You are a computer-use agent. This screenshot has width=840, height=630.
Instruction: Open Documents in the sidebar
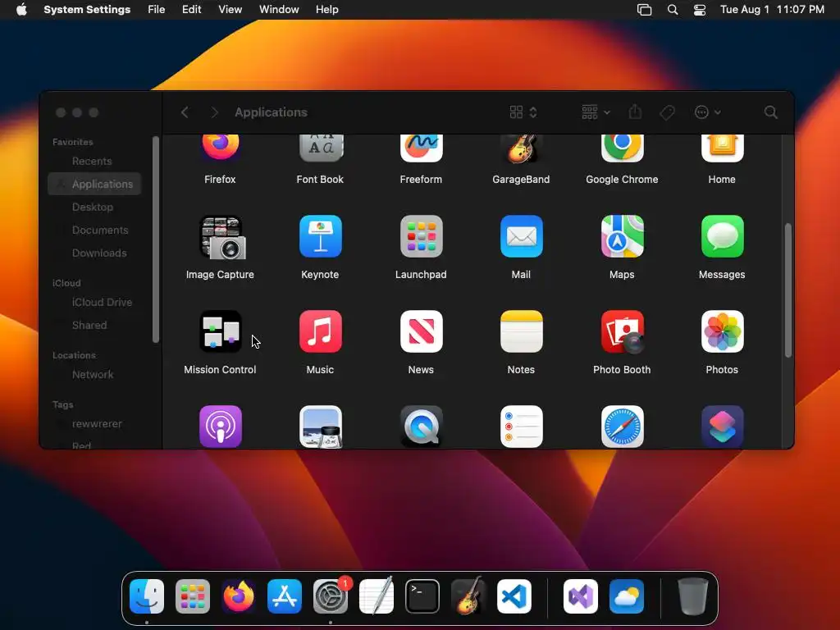coord(100,230)
